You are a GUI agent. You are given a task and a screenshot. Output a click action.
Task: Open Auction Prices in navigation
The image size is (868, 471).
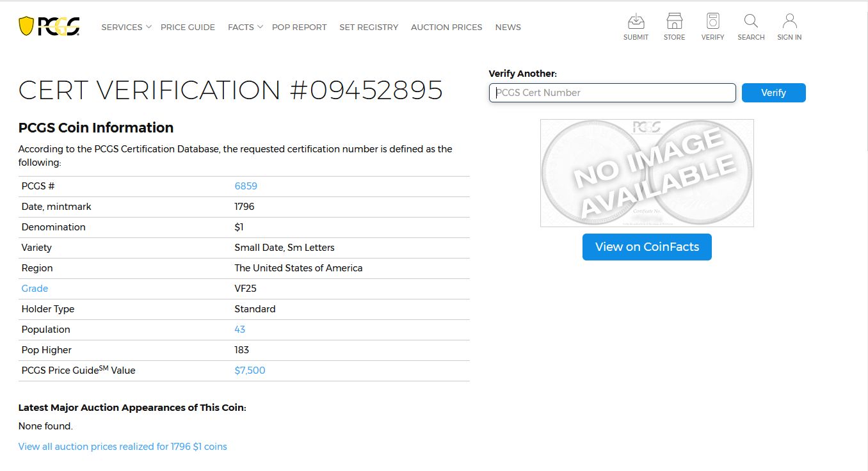[446, 27]
